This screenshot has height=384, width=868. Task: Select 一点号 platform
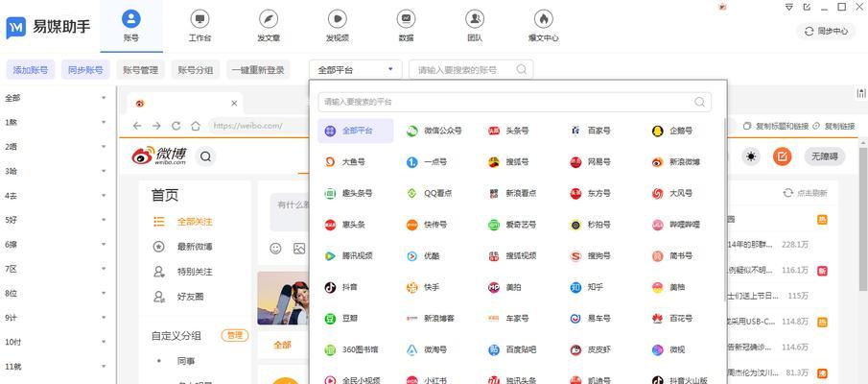pyautogui.click(x=426, y=162)
